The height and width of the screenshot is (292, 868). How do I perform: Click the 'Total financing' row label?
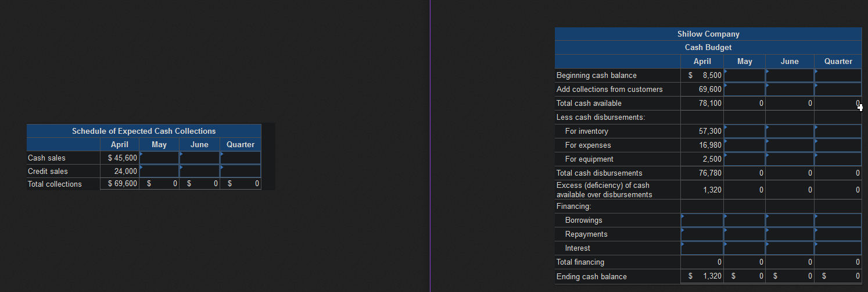tap(580, 262)
